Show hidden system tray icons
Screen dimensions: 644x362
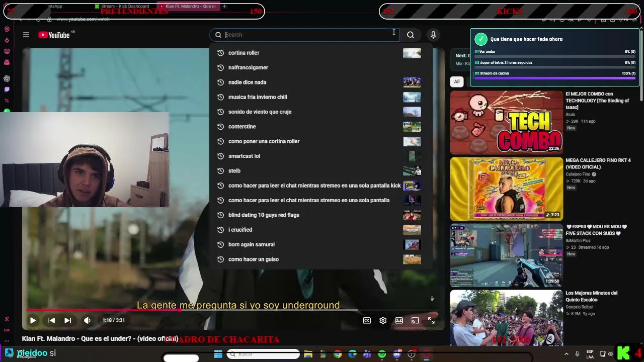tap(566, 354)
